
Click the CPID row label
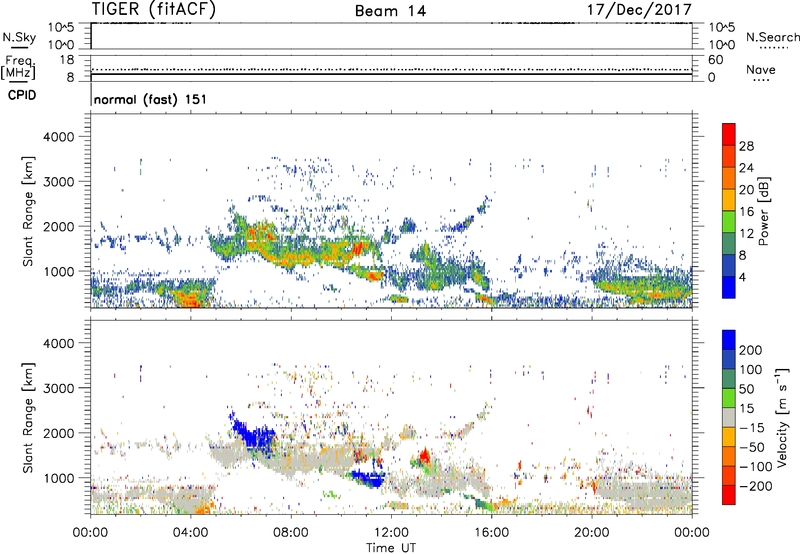[22, 95]
